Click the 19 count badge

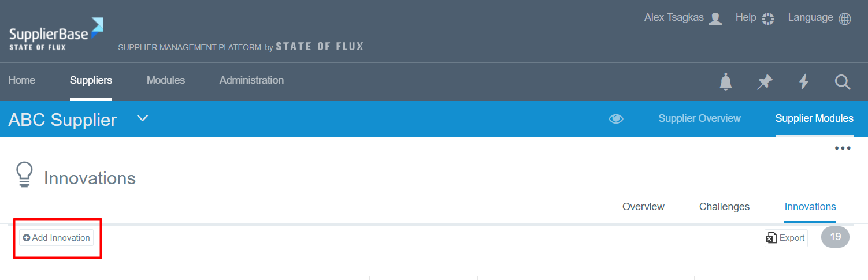point(835,237)
